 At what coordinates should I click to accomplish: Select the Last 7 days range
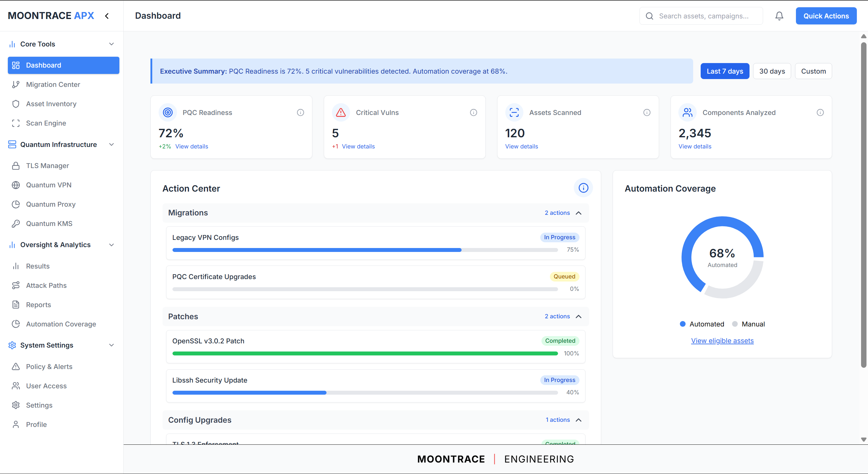pyautogui.click(x=725, y=71)
